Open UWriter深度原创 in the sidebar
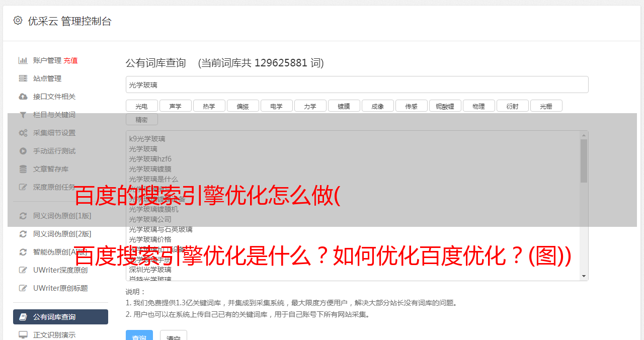 click(x=60, y=270)
